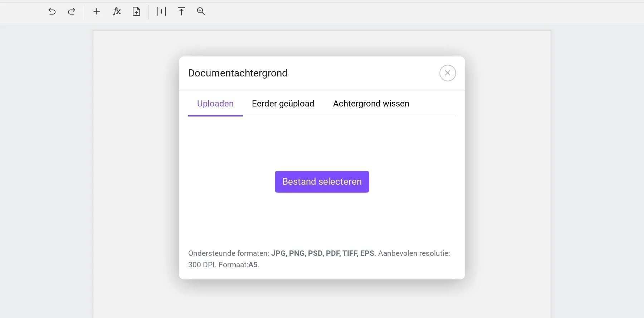Click the plus add icon
Screen dimensions: 644x318
[x=97, y=11]
